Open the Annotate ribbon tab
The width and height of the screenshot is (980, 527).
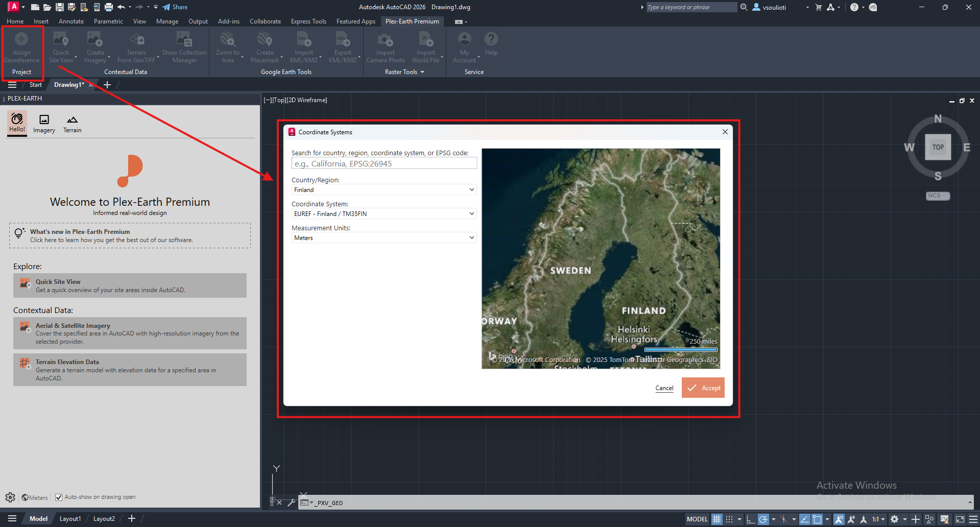[71, 21]
